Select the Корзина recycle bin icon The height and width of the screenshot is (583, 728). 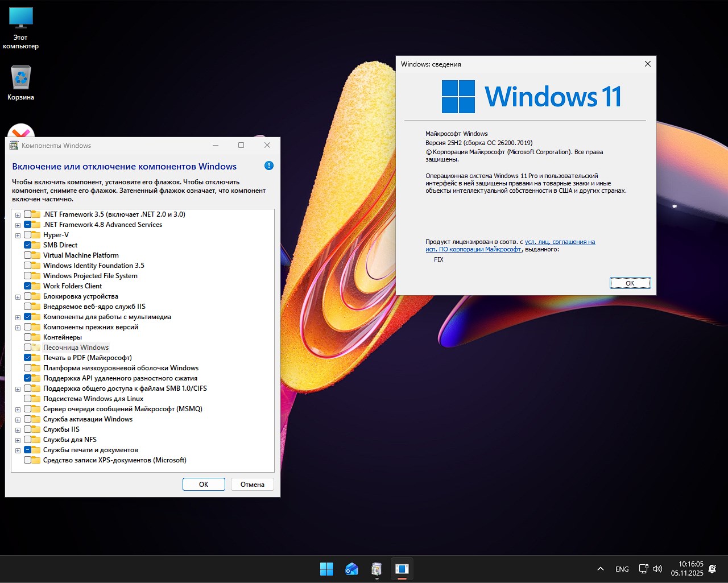(x=21, y=83)
